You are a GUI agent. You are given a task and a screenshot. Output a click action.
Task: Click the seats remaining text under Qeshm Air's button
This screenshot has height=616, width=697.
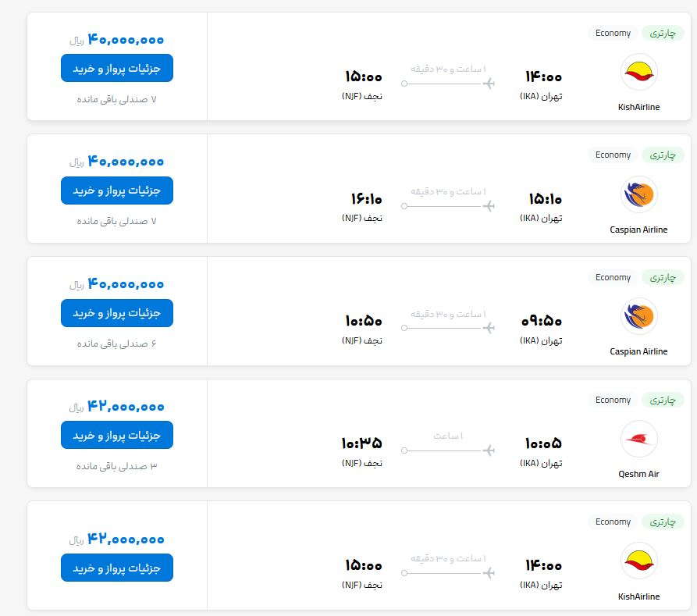117,466
